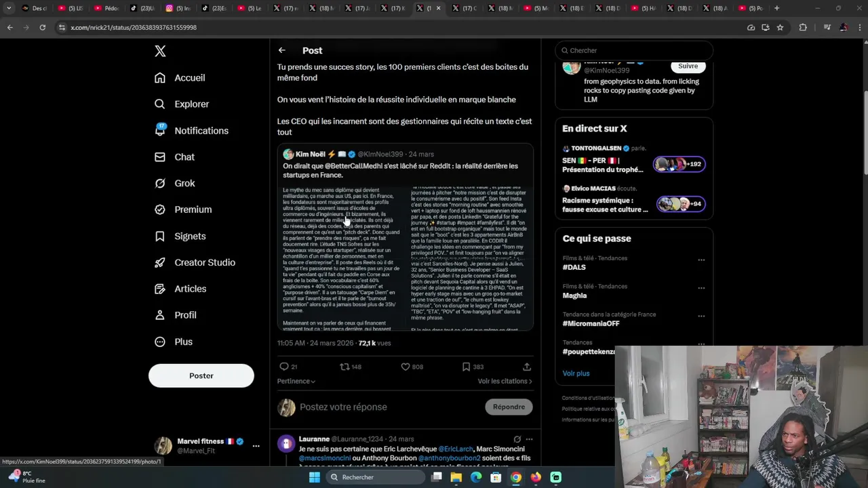Open Signets bookmarks in the sidebar

pyautogui.click(x=180, y=236)
